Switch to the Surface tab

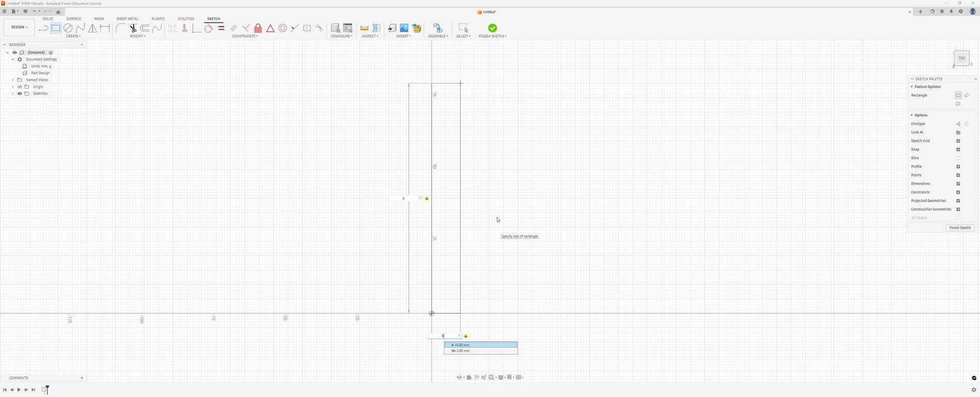pos(73,19)
